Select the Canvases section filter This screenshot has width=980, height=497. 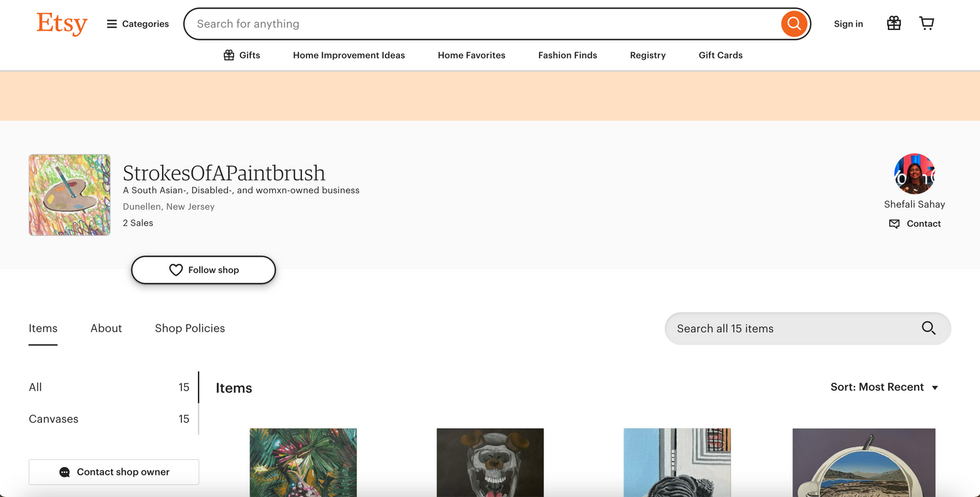(x=109, y=419)
